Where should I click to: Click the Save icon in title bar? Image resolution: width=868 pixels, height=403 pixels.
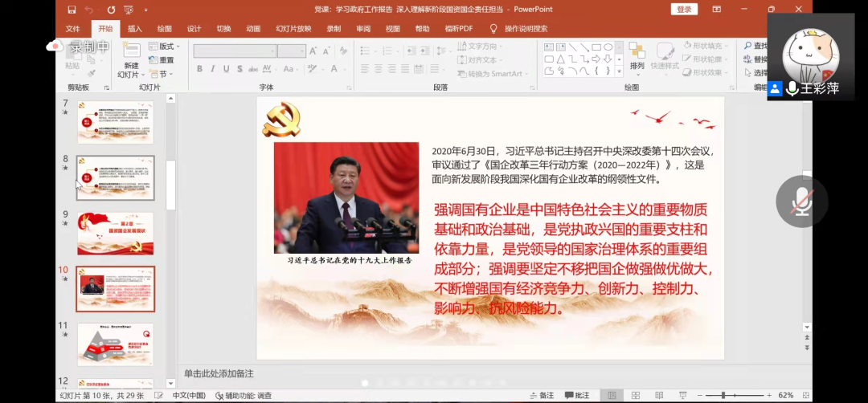[72, 10]
